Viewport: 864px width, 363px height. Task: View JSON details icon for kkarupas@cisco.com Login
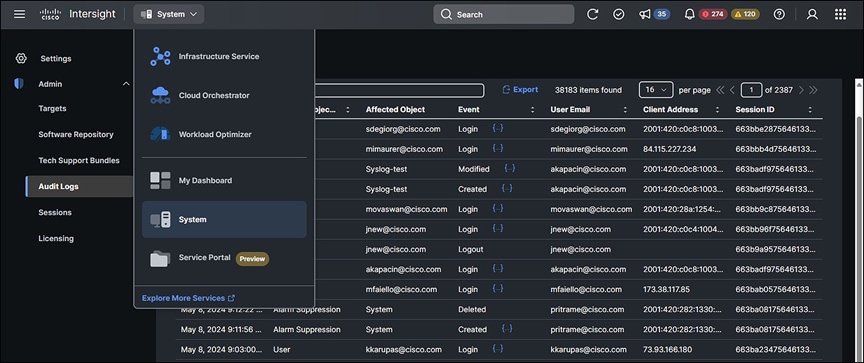tap(498, 349)
